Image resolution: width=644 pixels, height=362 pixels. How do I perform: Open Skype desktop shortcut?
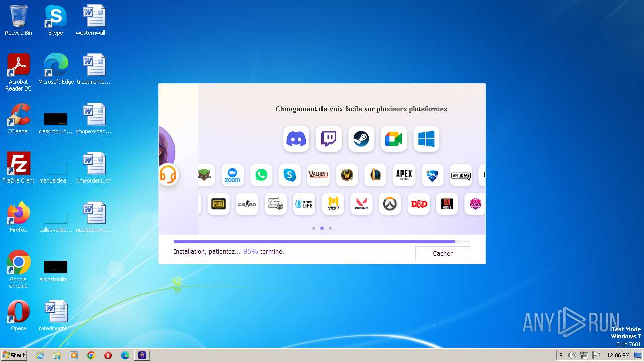[x=55, y=20]
